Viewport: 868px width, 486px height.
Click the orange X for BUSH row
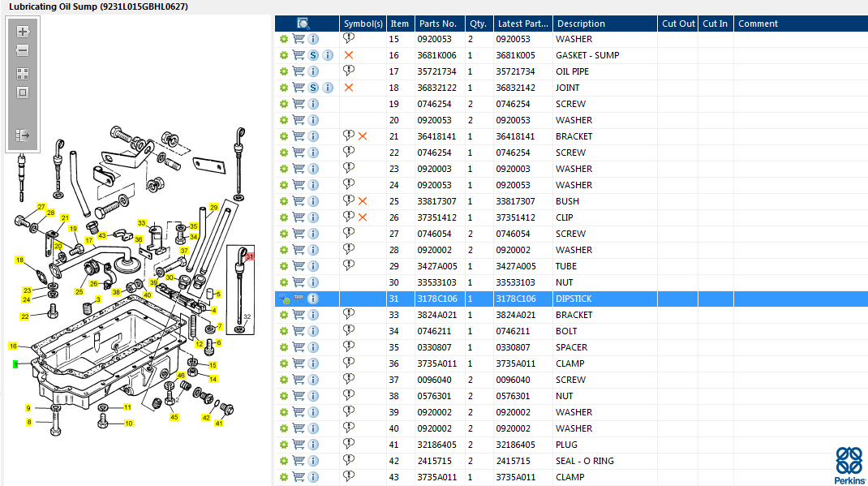(x=363, y=201)
